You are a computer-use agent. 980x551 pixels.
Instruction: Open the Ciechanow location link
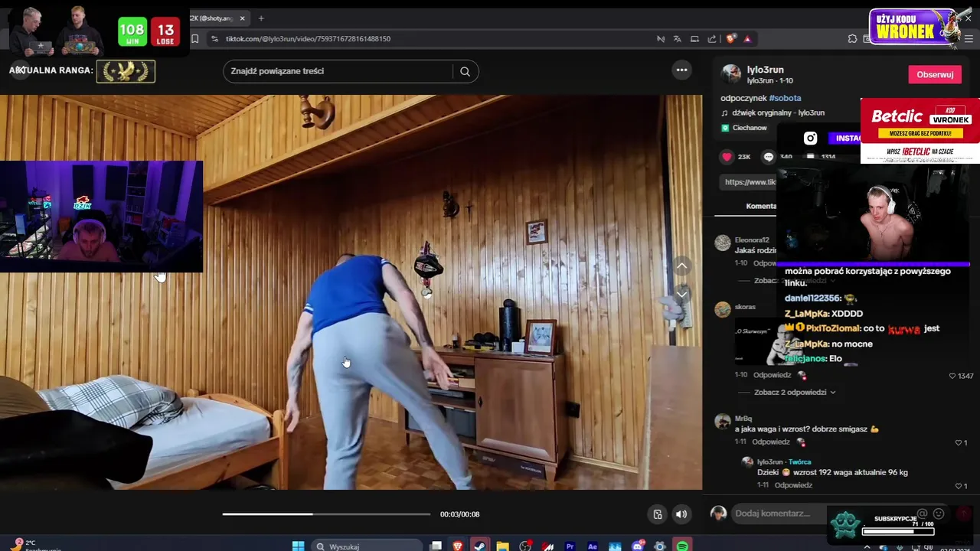[750, 128]
